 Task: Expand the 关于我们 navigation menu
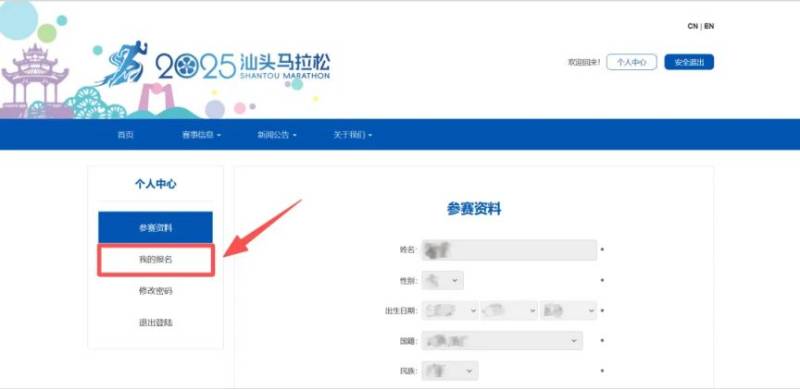353,135
